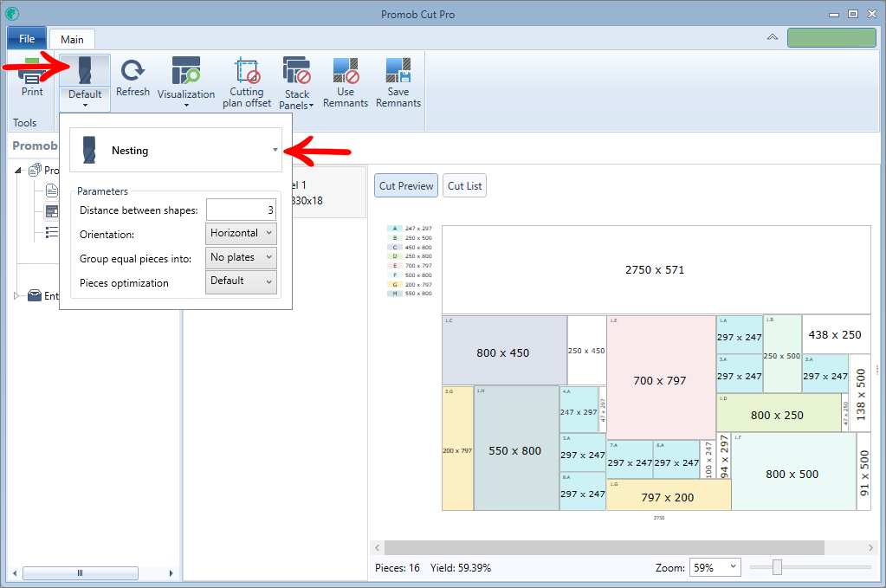Image resolution: width=886 pixels, height=588 pixels.
Task: Select the '2750 x 571' remnant piece
Action: coord(656,269)
